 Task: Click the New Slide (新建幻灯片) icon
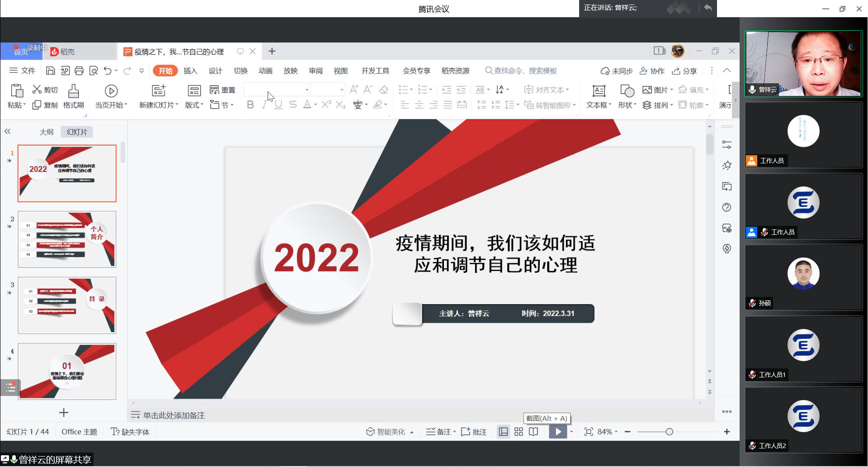(158, 91)
